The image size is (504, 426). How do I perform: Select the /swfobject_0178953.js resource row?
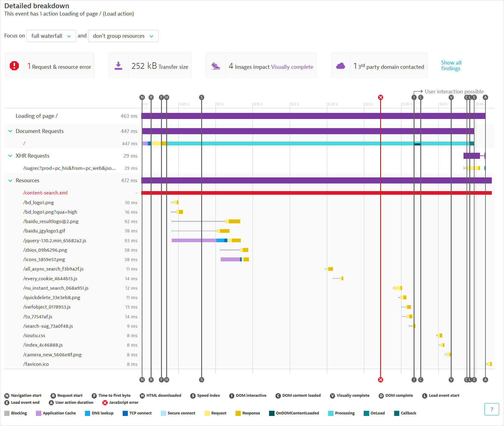coord(47,307)
